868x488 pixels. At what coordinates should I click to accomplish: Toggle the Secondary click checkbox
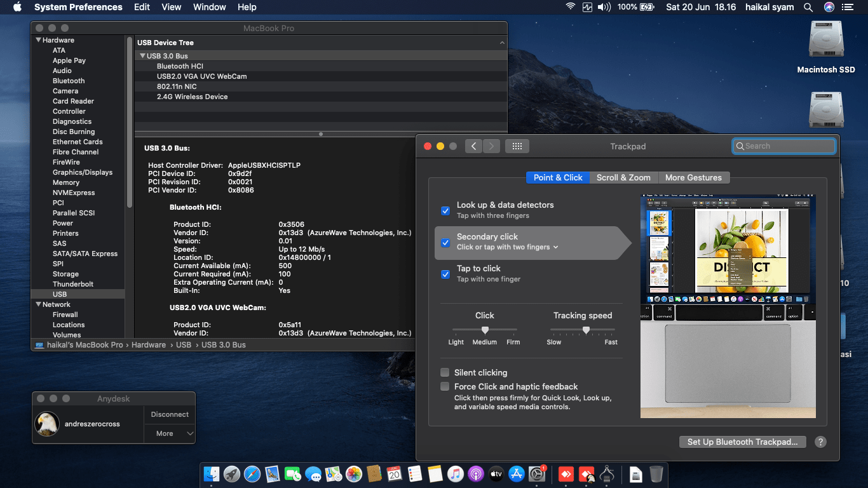click(x=445, y=243)
